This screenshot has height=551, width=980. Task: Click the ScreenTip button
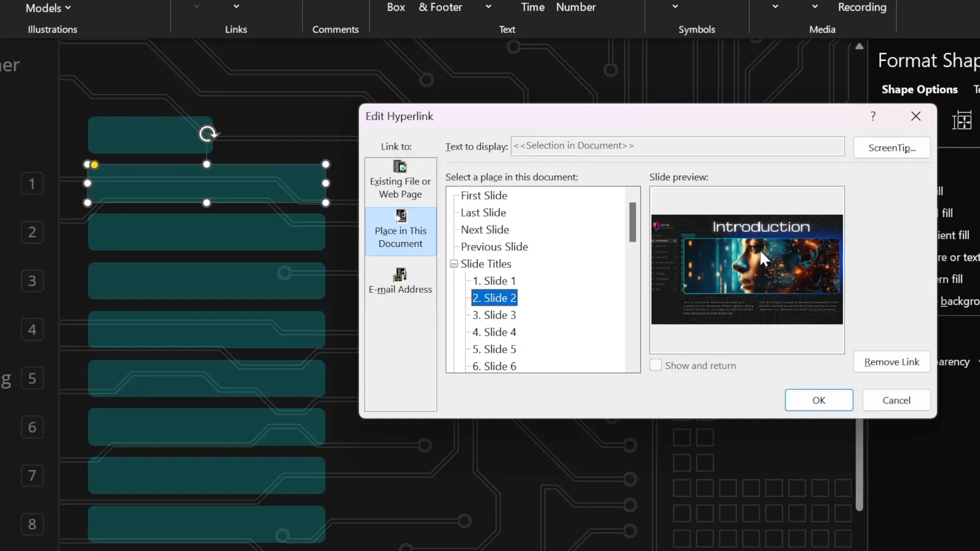tap(892, 147)
